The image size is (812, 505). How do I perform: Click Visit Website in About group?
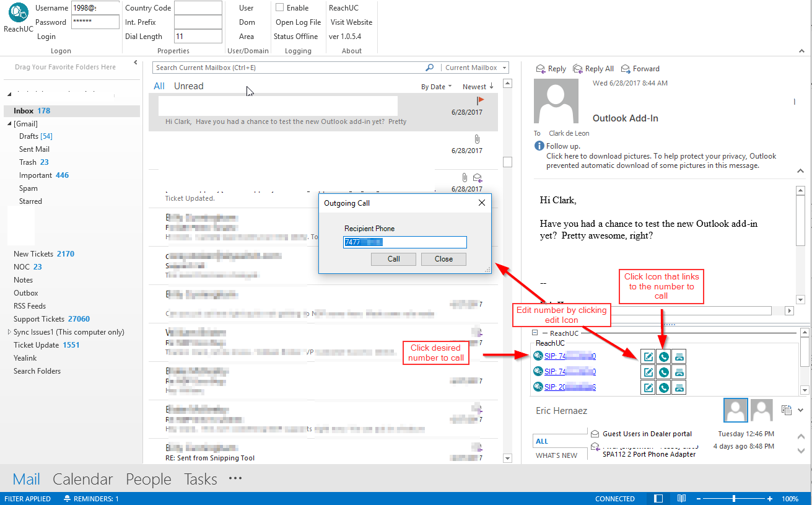351,22
